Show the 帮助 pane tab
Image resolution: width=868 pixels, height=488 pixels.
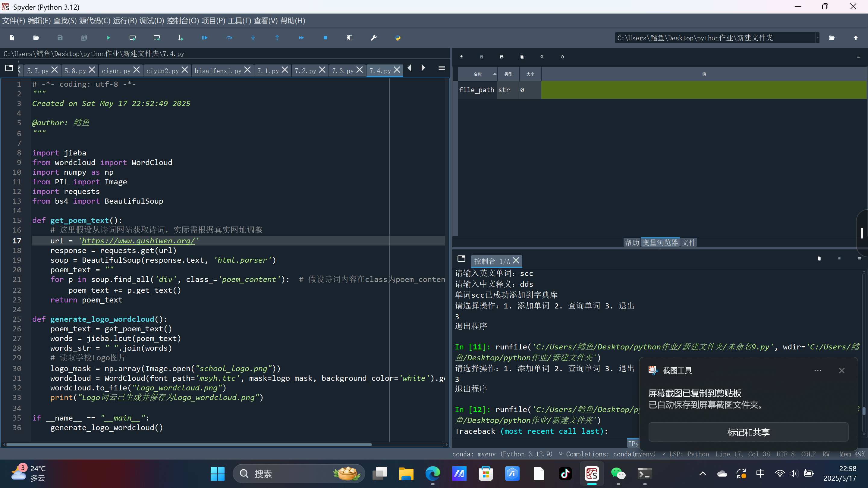tap(631, 242)
